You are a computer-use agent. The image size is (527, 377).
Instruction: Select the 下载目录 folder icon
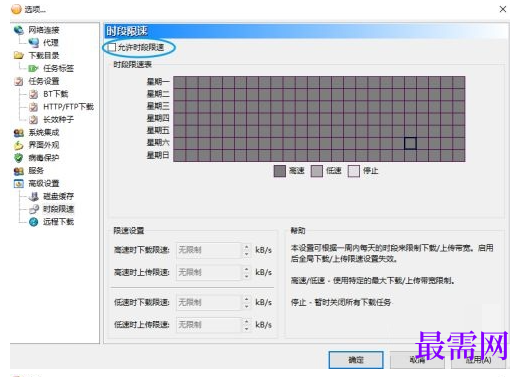pos(18,55)
